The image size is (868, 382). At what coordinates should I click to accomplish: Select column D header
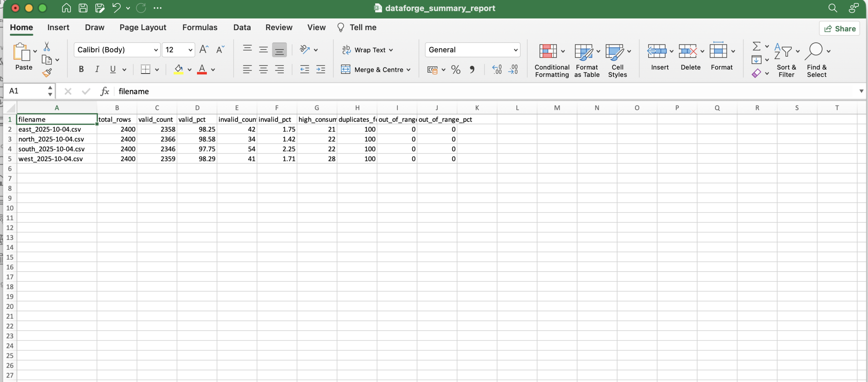click(x=197, y=108)
